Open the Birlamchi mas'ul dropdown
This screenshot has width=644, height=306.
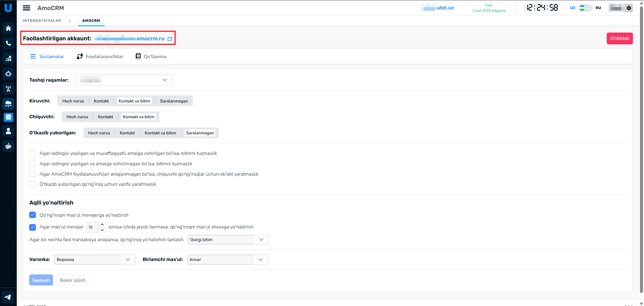click(227, 260)
